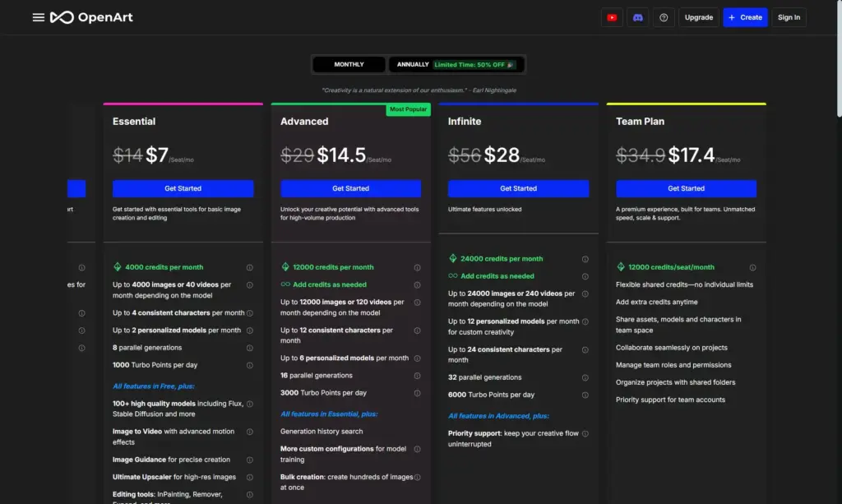Show info for 12000 credits/seat/month
842x504 pixels.
(753, 267)
